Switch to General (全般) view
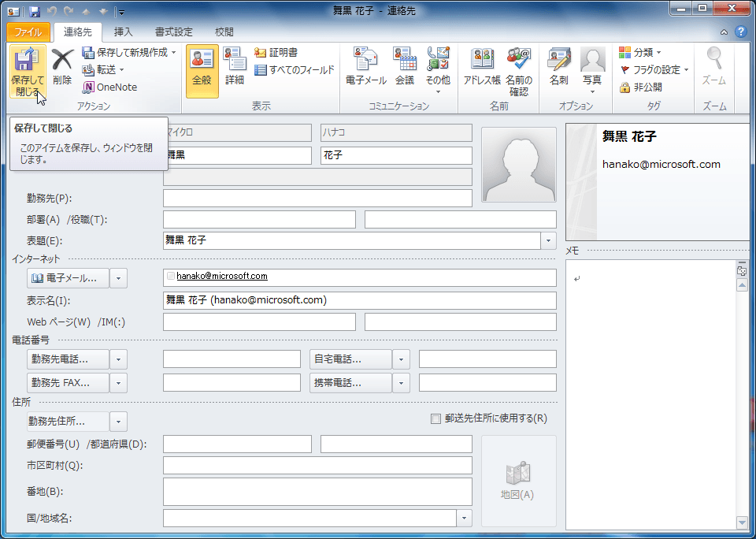This screenshot has width=756, height=539. point(202,71)
